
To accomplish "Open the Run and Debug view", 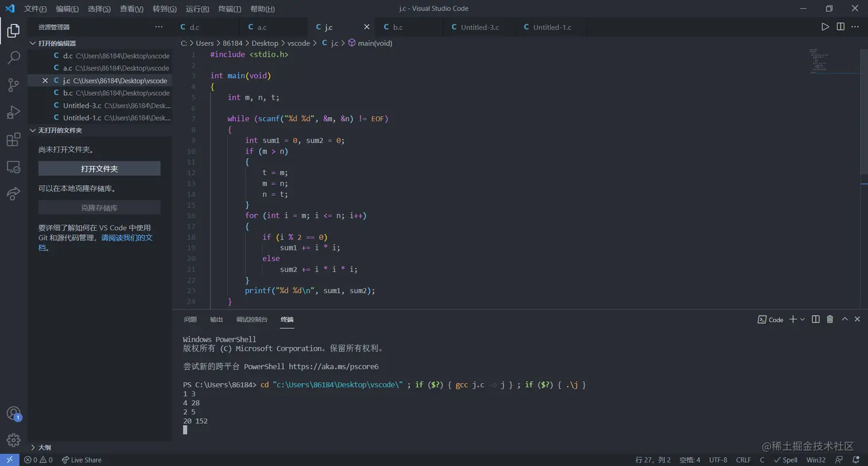I will coord(13,112).
